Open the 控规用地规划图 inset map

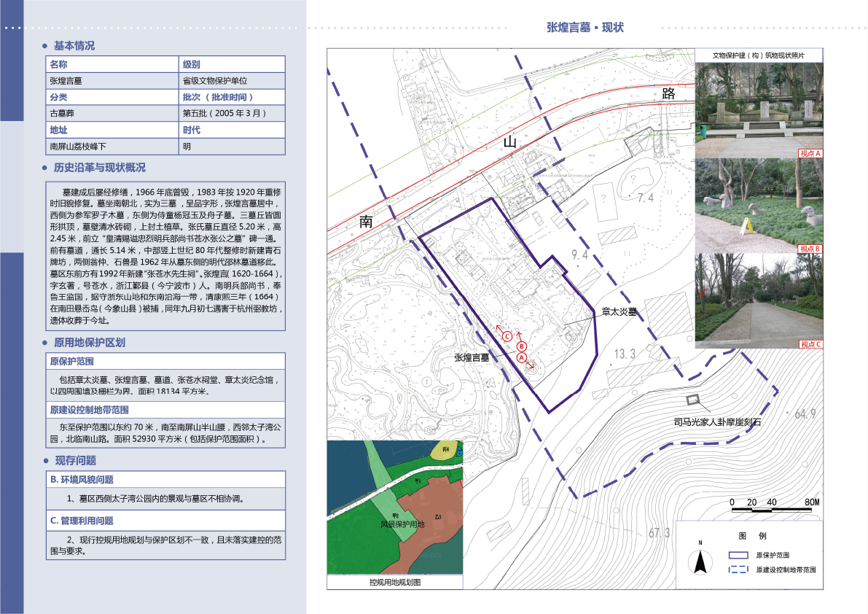(x=395, y=507)
